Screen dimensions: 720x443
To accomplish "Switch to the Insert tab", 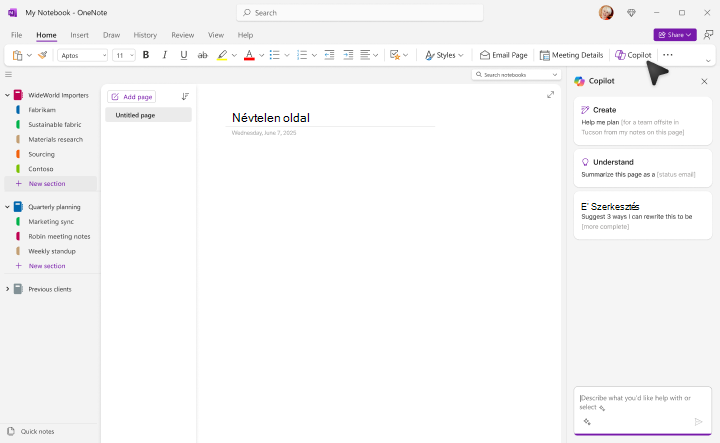I will tap(79, 35).
